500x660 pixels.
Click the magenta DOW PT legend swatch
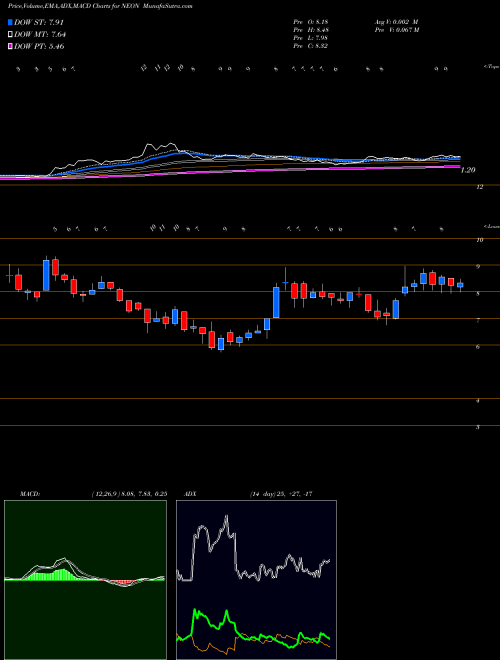[x=11, y=46]
